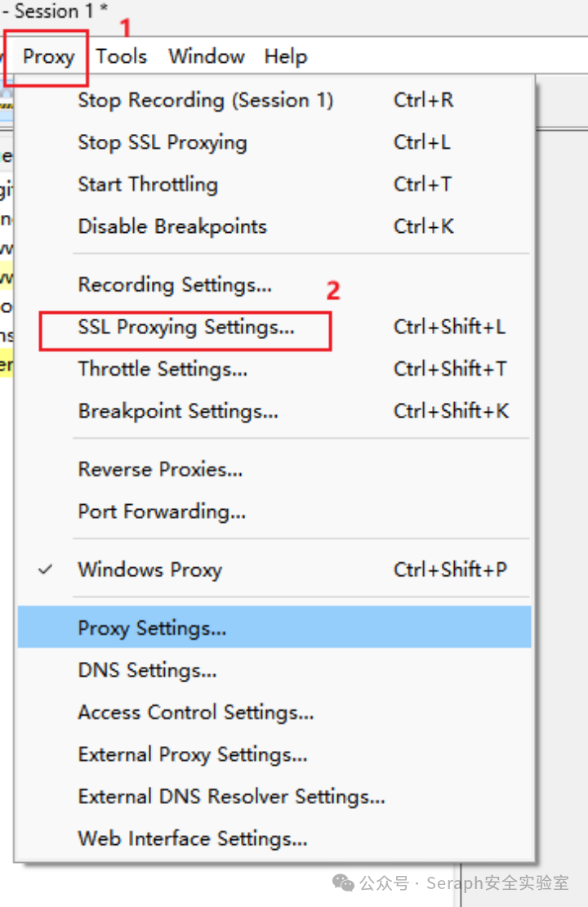
Task: Toggle the checked Windows Proxy option
Action: pyautogui.click(x=274, y=570)
